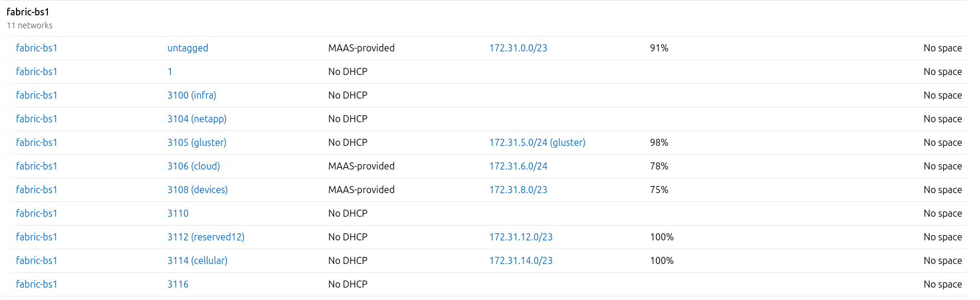The image size is (980, 300).
Task: Select the 3114 (cellular) VLAN link
Action: coord(197,261)
